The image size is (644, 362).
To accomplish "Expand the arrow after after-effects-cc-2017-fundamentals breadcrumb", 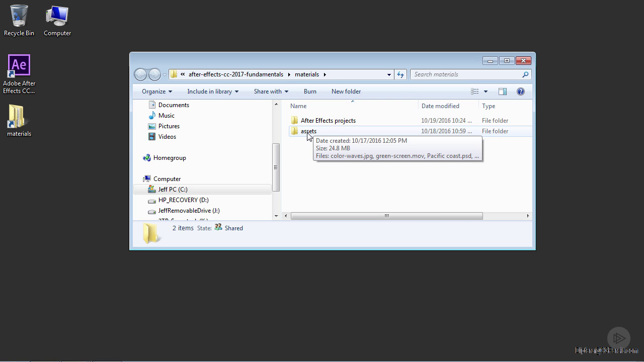I will pyautogui.click(x=289, y=74).
